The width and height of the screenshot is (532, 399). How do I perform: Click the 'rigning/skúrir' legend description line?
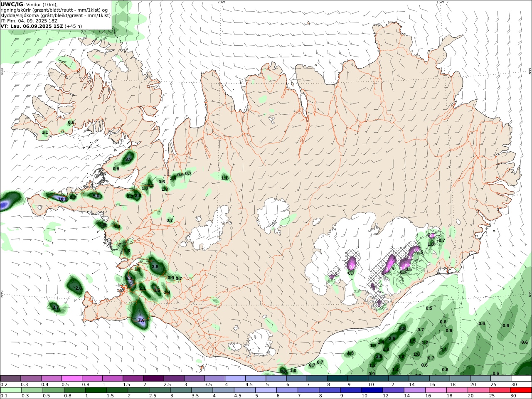pos(54,10)
